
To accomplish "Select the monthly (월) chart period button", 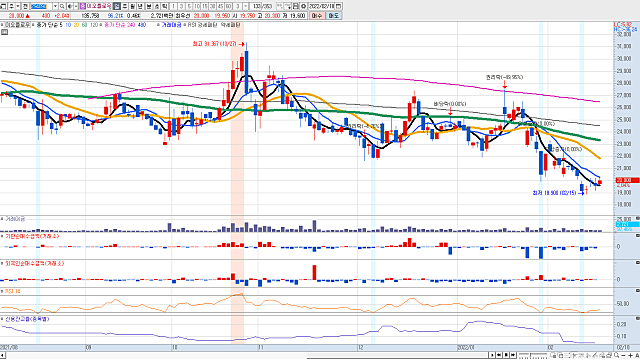I will (132, 7).
